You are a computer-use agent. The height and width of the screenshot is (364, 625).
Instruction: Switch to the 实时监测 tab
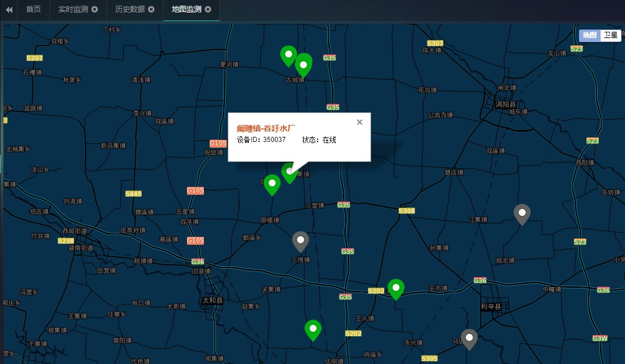(x=73, y=10)
